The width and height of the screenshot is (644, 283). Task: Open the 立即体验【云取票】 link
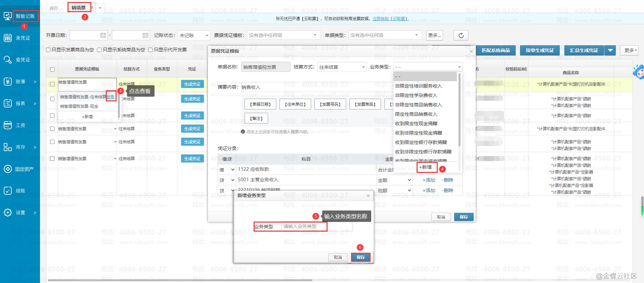pos(390,19)
